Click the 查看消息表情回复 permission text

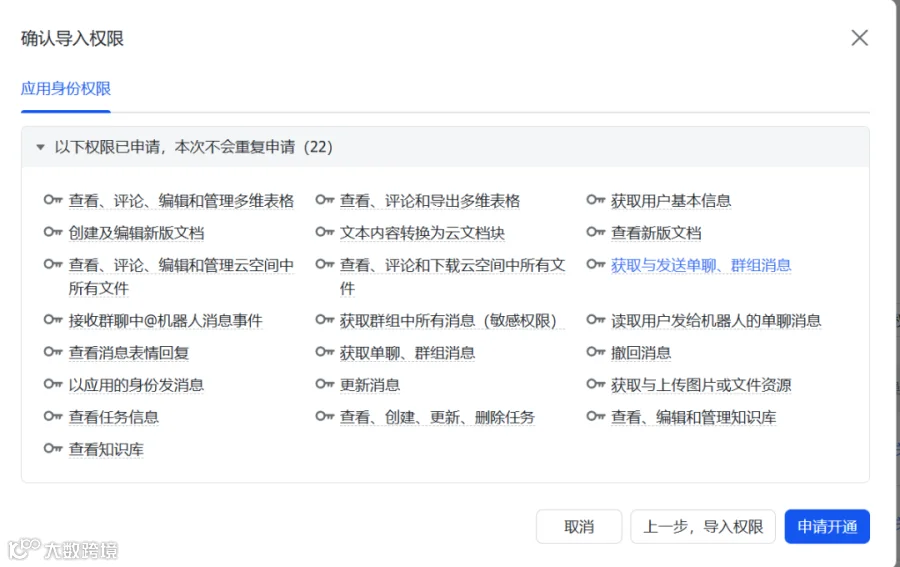pos(129,352)
